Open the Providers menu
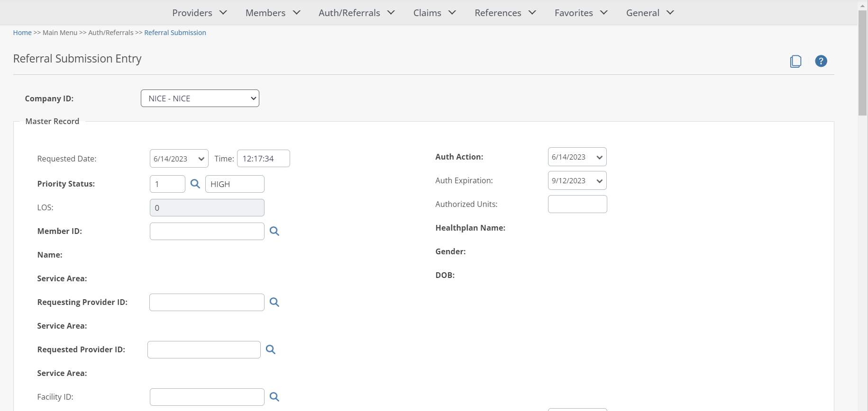868x411 pixels. tap(200, 13)
